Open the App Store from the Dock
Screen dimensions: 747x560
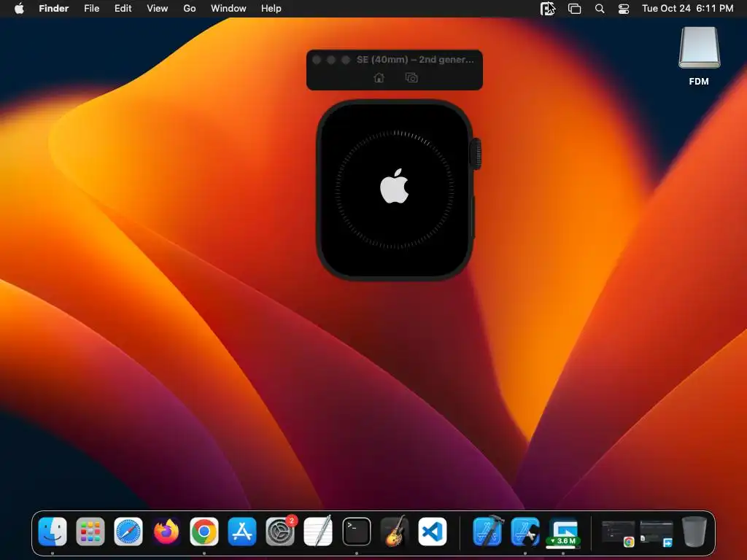click(242, 531)
